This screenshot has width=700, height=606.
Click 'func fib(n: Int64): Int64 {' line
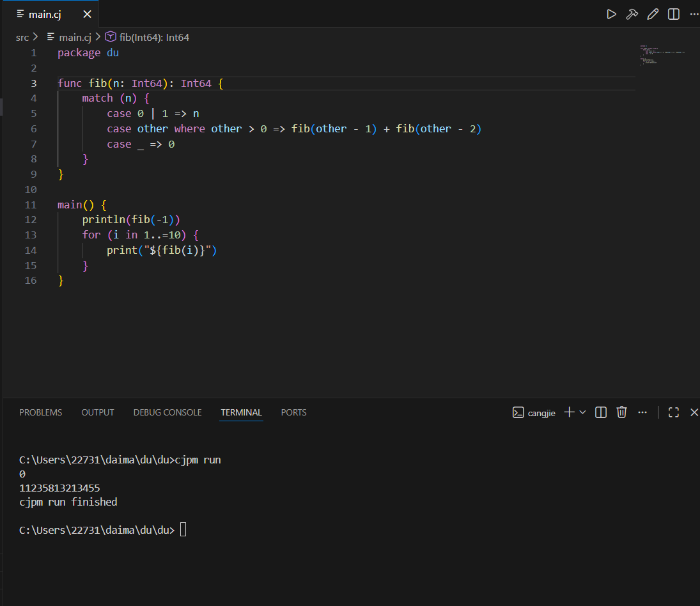point(140,84)
